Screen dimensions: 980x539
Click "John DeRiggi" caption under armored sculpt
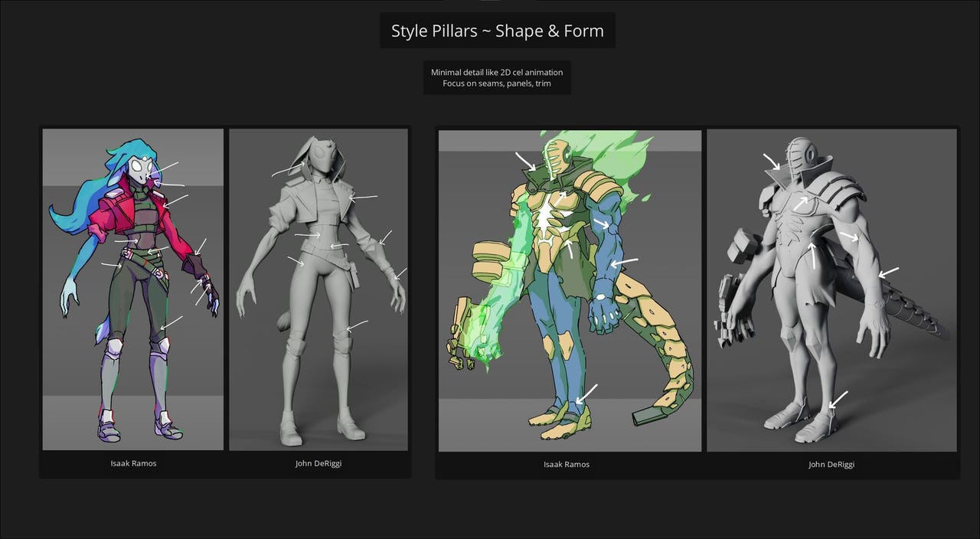pyautogui.click(x=831, y=464)
